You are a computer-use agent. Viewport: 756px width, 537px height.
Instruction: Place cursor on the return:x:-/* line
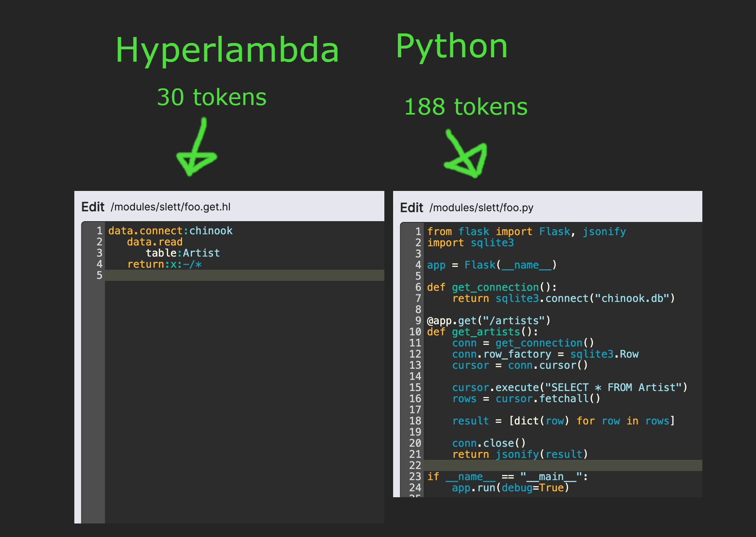pyautogui.click(x=165, y=264)
